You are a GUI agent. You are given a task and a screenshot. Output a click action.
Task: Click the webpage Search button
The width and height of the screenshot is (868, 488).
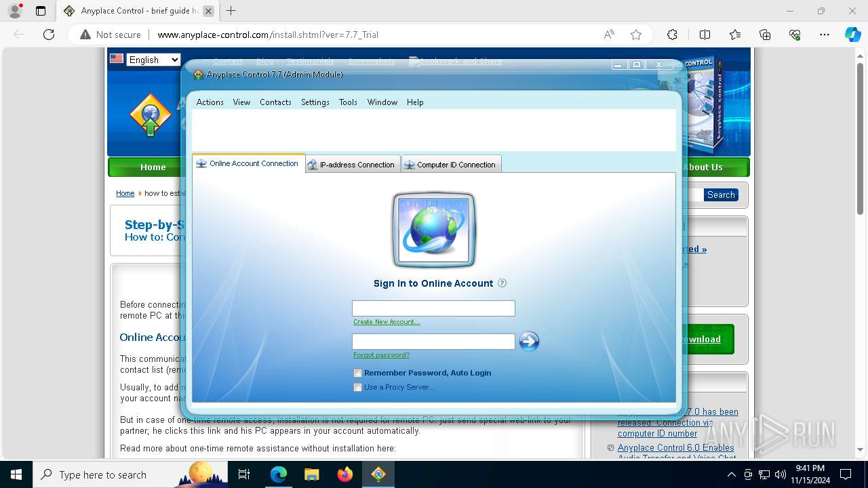(721, 195)
